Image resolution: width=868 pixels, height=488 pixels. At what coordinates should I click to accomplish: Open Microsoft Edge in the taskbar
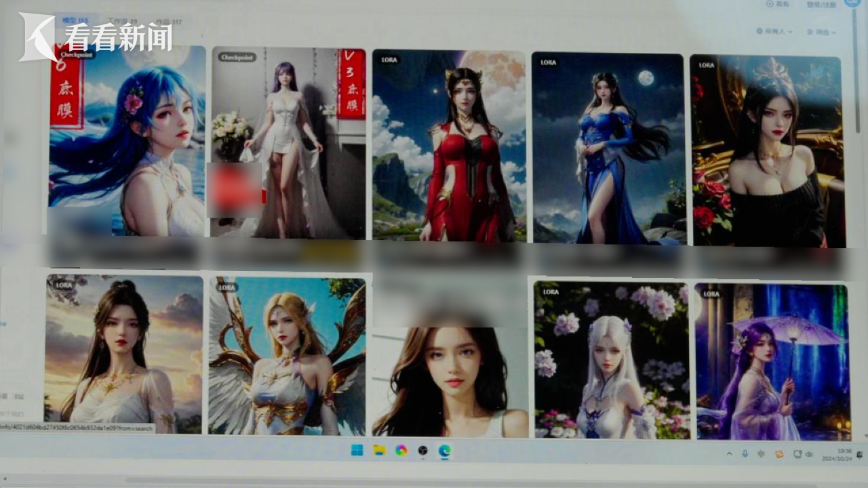(x=445, y=450)
